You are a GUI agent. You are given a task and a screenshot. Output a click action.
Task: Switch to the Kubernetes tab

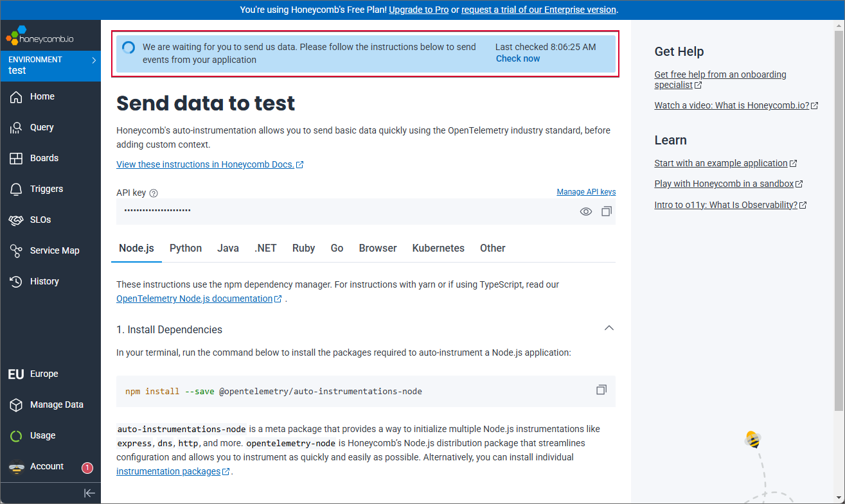[x=438, y=248]
